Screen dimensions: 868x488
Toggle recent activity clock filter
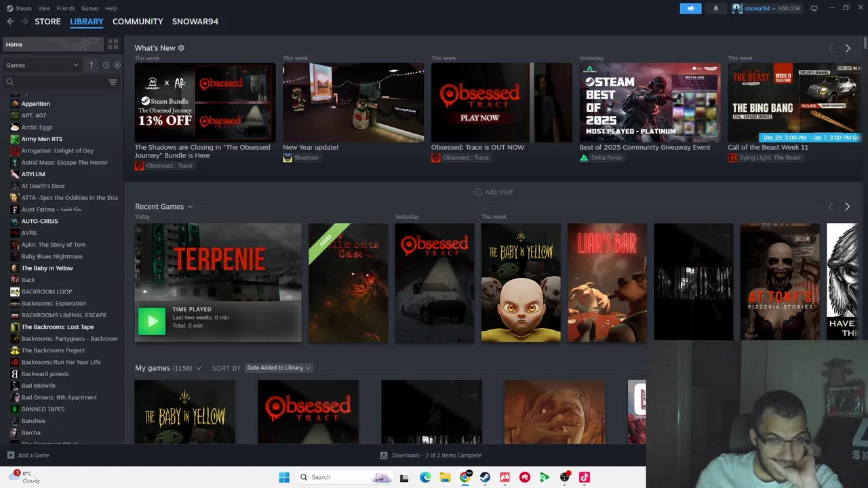click(106, 65)
